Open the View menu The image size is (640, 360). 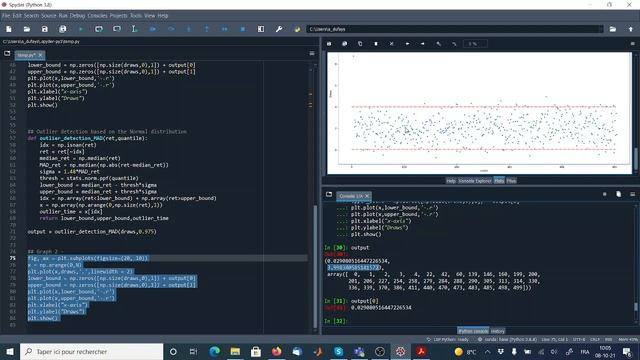point(149,16)
